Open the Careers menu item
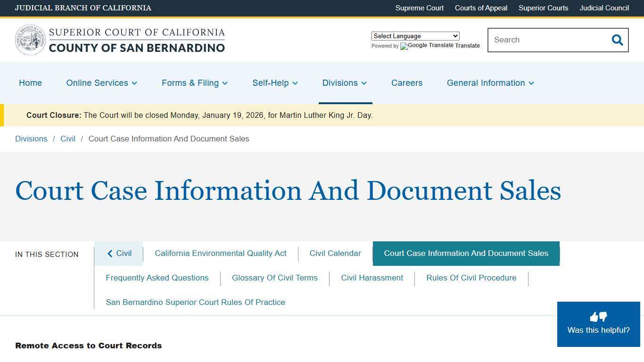This screenshot has height=362, width=644. click(x=406, y=83)
